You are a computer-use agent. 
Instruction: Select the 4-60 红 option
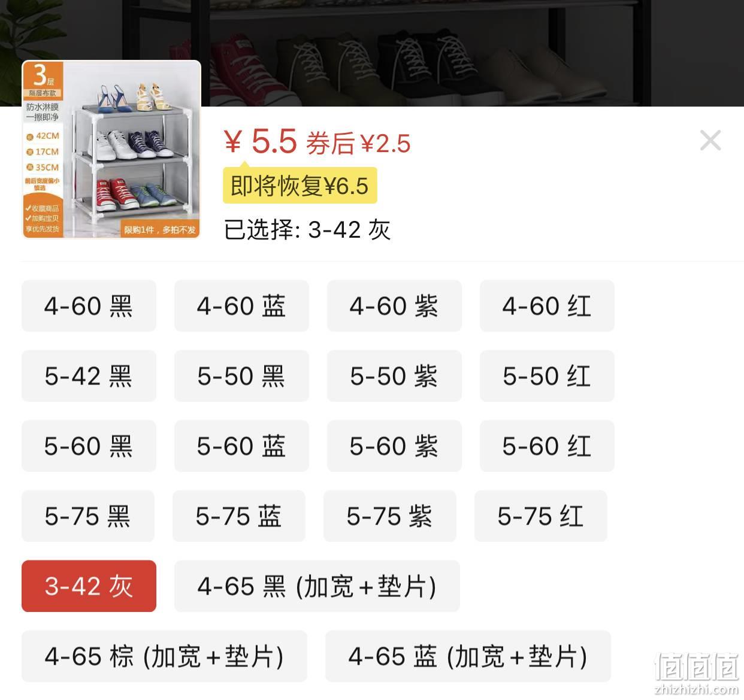click(x=547, y=305)
